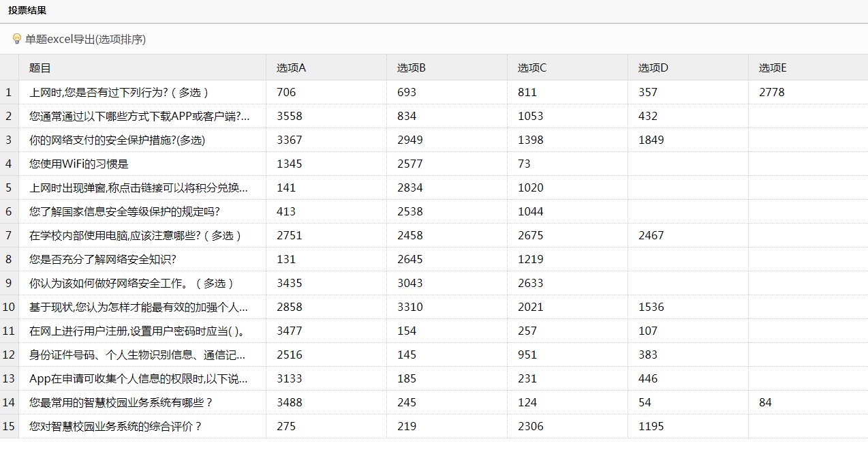868x452 pixels.
Task: Select question 您最常用的智慧校园业务系统有哪些?
Action: [121, 402]
